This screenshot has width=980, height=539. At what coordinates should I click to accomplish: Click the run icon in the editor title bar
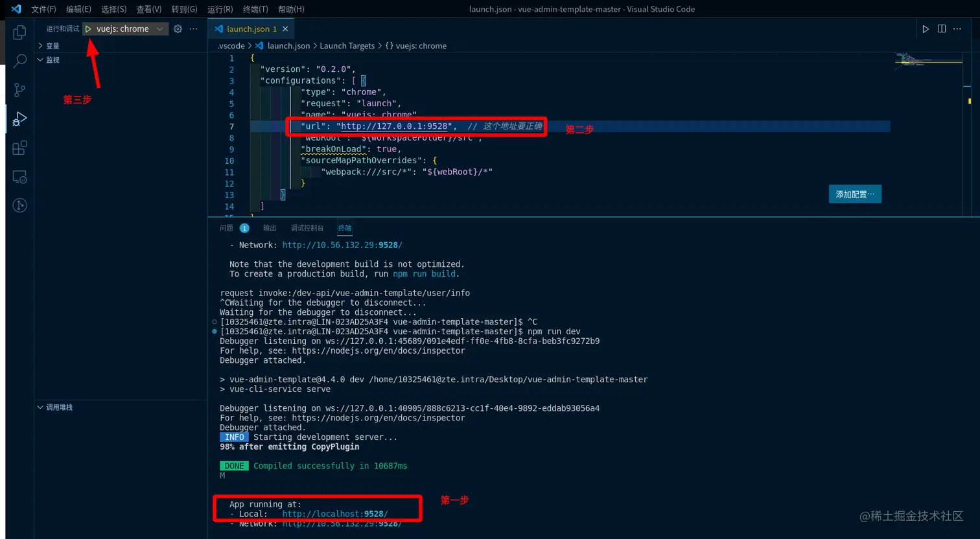click(x=926, y=29)
